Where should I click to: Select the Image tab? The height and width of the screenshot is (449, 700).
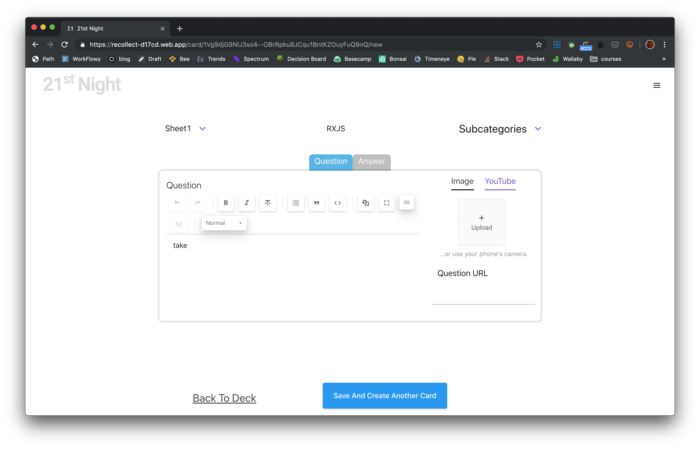pos(462,181)
